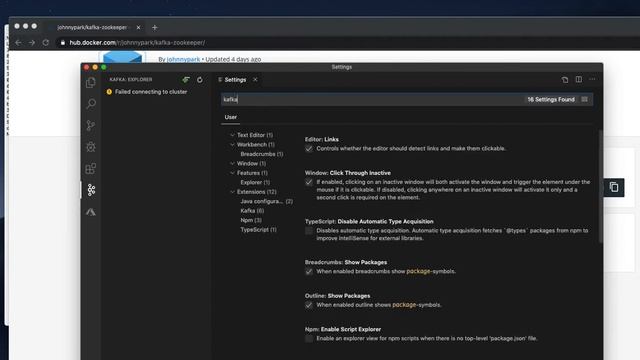Select Java configura... (2) in settings tree

(x=267, y=201)
